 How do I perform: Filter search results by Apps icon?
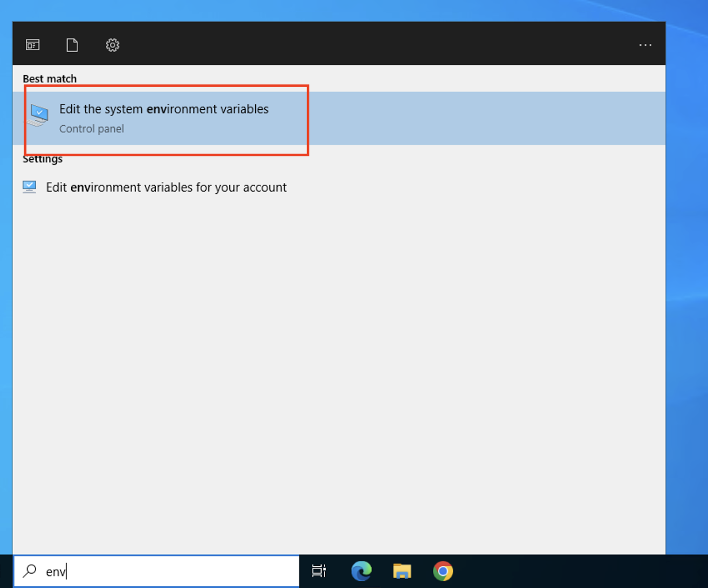click(x=33, y=45)
